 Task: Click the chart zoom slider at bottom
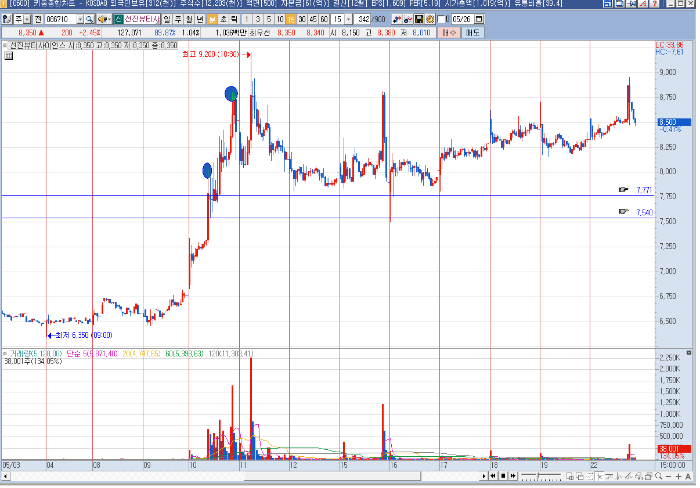coord(541,476)
